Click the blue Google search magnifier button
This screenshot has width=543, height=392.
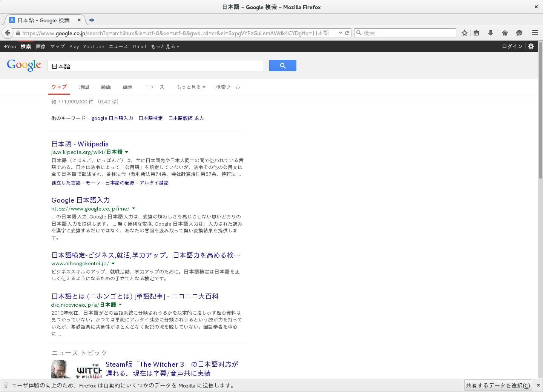(283, 66)
